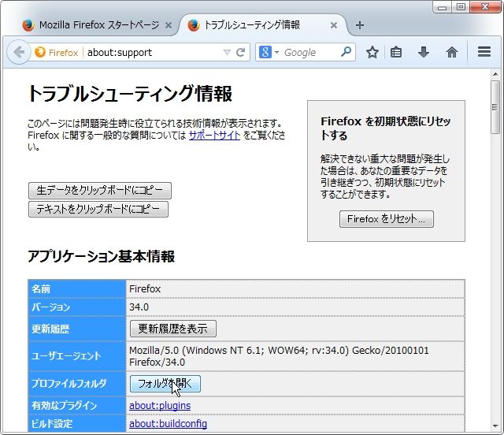Viewport: 504px width, 435px height.
Task: Open the hamburger menu
Action: coord(484,52)
